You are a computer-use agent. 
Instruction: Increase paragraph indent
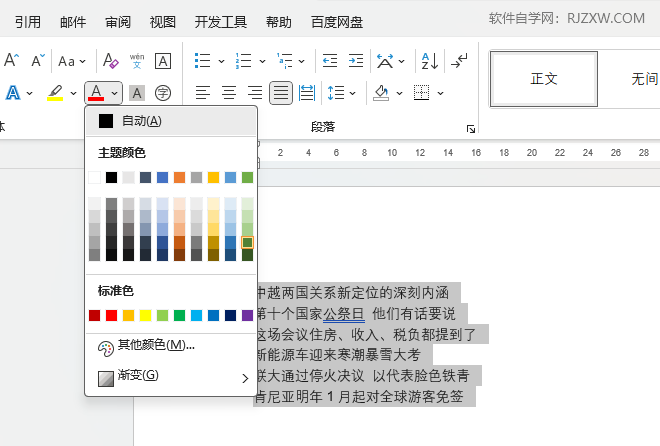tap(356, 61)
